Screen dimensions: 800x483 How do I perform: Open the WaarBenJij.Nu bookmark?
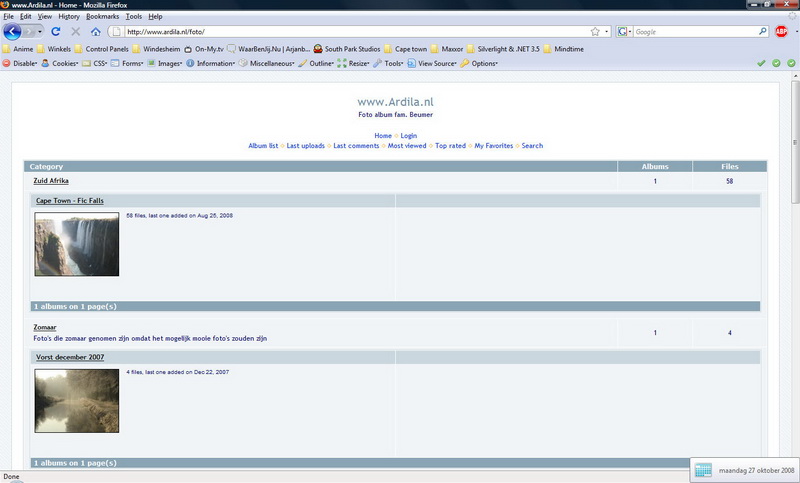tap(269, 49)
